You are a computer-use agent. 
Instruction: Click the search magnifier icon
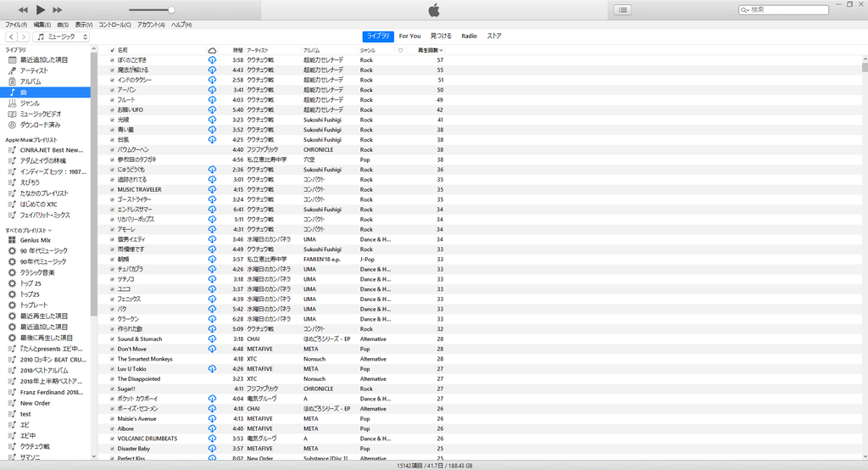(x=744, y=10)
